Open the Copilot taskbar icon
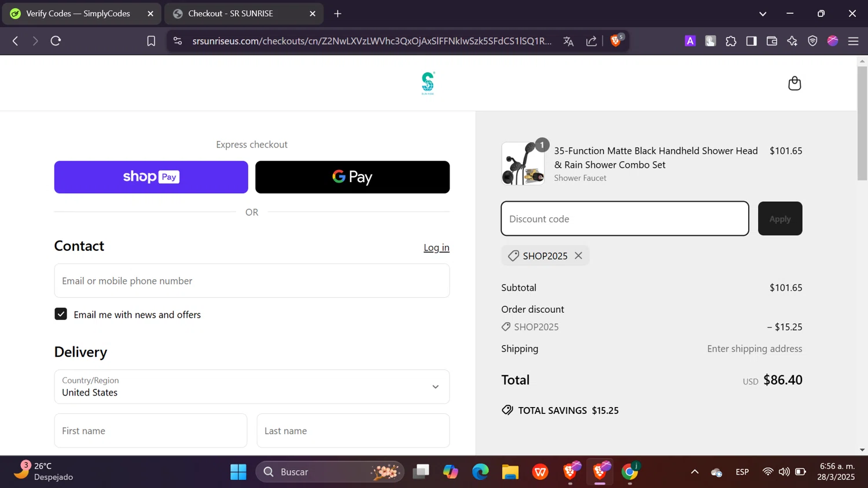868x488 pixels. (450, 472)
